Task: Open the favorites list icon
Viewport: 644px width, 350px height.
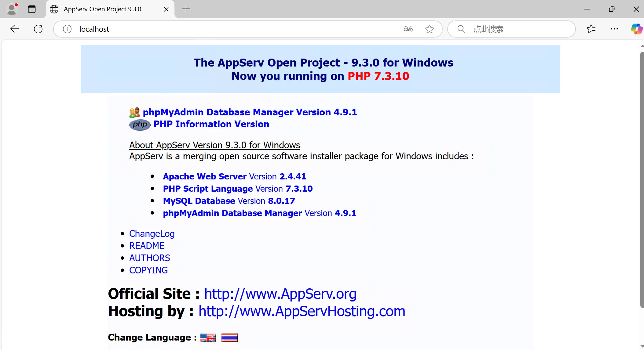Action: click(591, 29)
